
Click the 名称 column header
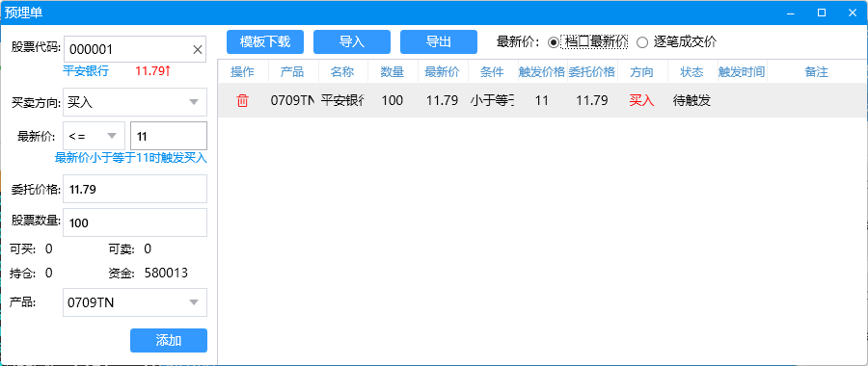[342, 72]
